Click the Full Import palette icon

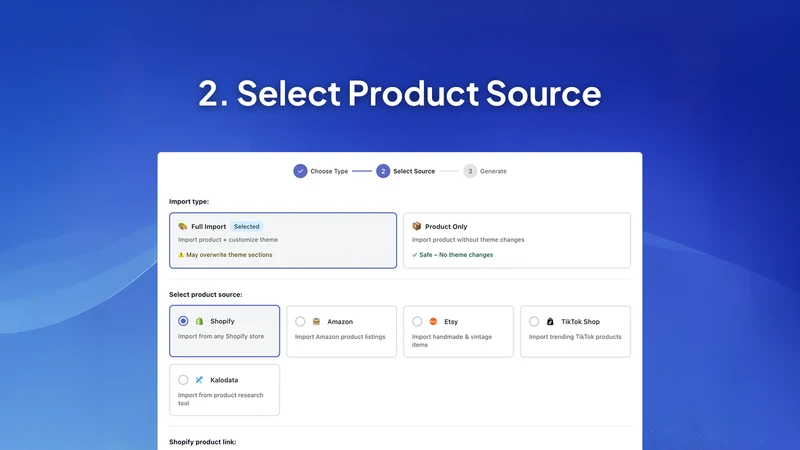click(x=183, y=226)
